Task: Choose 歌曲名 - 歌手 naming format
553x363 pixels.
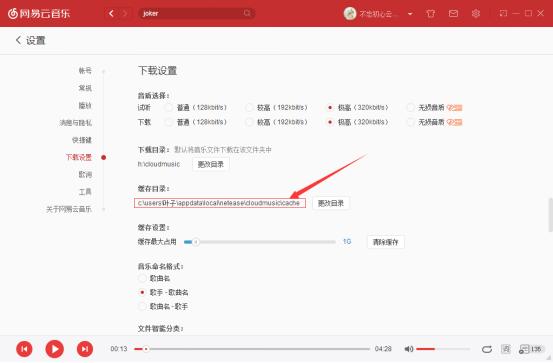Action: pyautogui.click(x=142, y=307)
